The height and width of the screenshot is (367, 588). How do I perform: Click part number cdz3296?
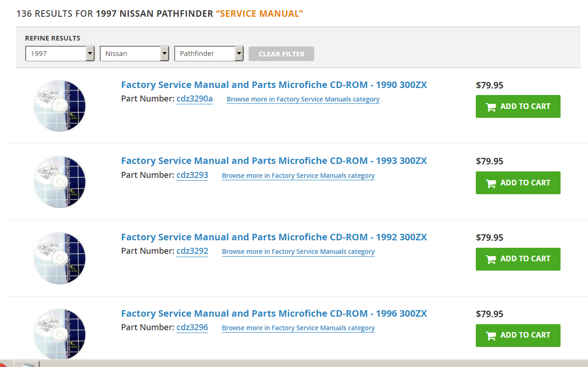click(192, 327)
